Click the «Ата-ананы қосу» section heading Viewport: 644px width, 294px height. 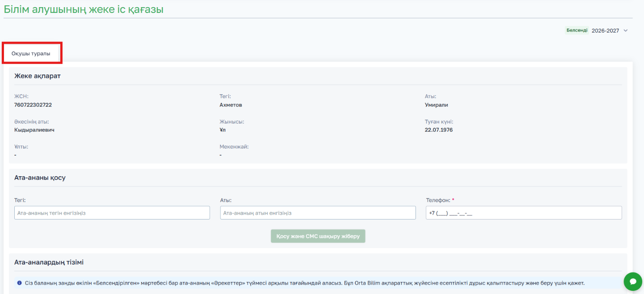[x=40, y=178]
